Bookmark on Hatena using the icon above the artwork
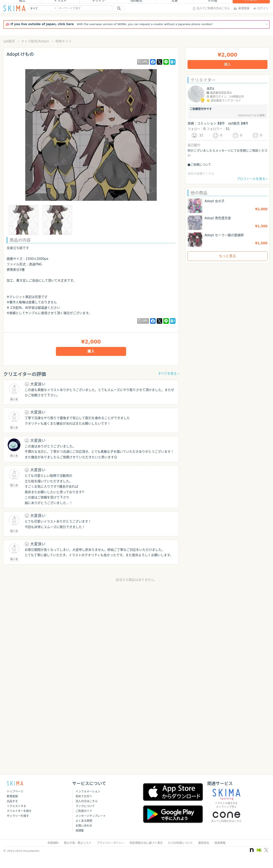The image size is (273, 868). [173, 62]
